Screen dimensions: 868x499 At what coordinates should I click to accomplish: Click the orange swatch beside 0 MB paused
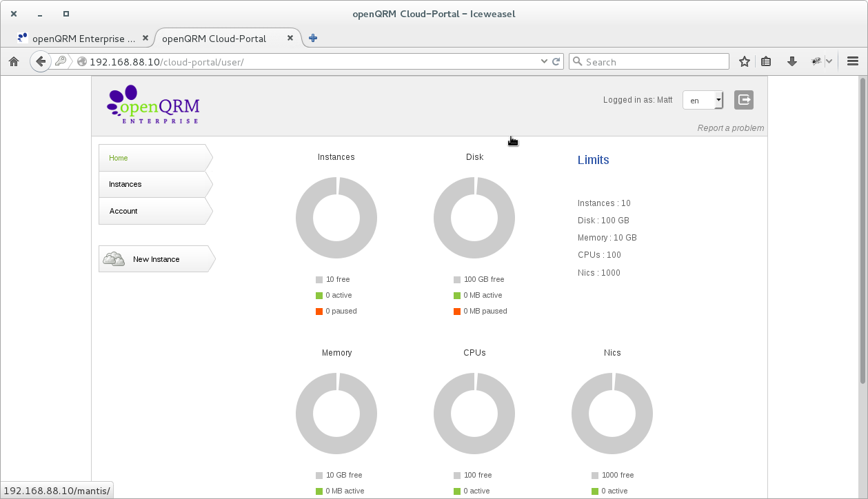click(x=457, y=312)
